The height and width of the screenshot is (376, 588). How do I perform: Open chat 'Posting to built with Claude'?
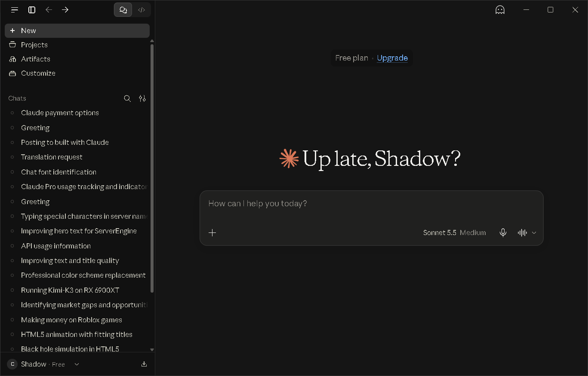coord(77,142)
